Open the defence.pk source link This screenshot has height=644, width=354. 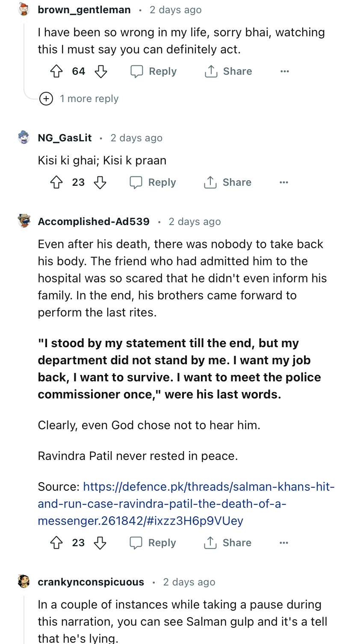point(186,503)
